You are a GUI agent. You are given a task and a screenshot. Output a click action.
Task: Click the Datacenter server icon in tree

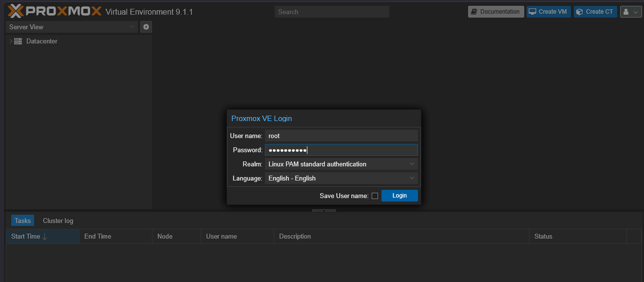[x=18, y=41]
